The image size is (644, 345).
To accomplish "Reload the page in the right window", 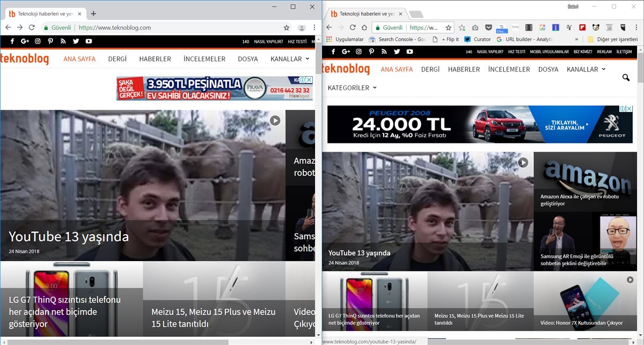I will pos(353,27).
